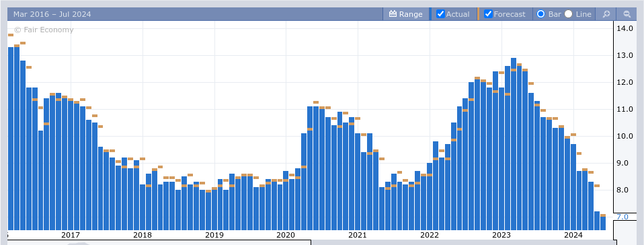Click the Fair Economy copyright text
The height and width of the screenshot is (245, 644).
click(x=44, y=30)
